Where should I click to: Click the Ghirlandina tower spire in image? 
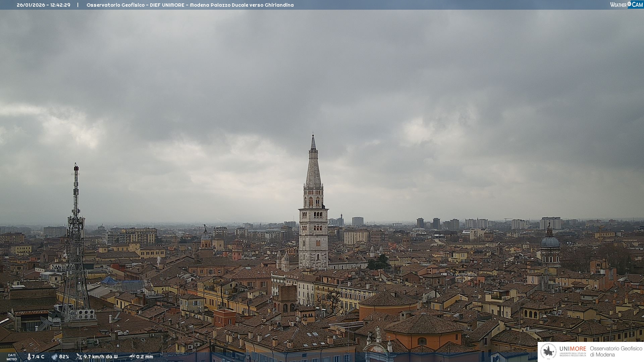coord(313,168)
